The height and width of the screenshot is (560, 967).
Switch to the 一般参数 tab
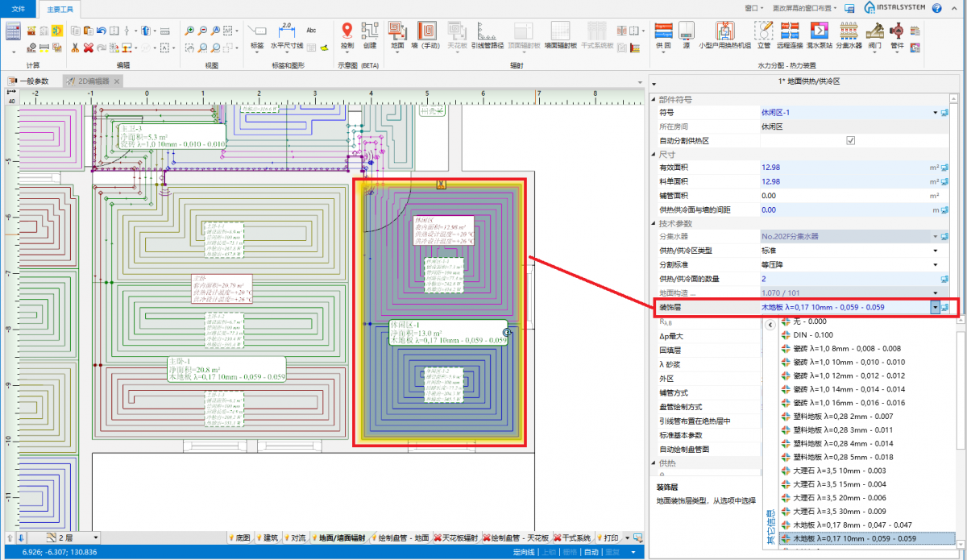tap(33, 81)
